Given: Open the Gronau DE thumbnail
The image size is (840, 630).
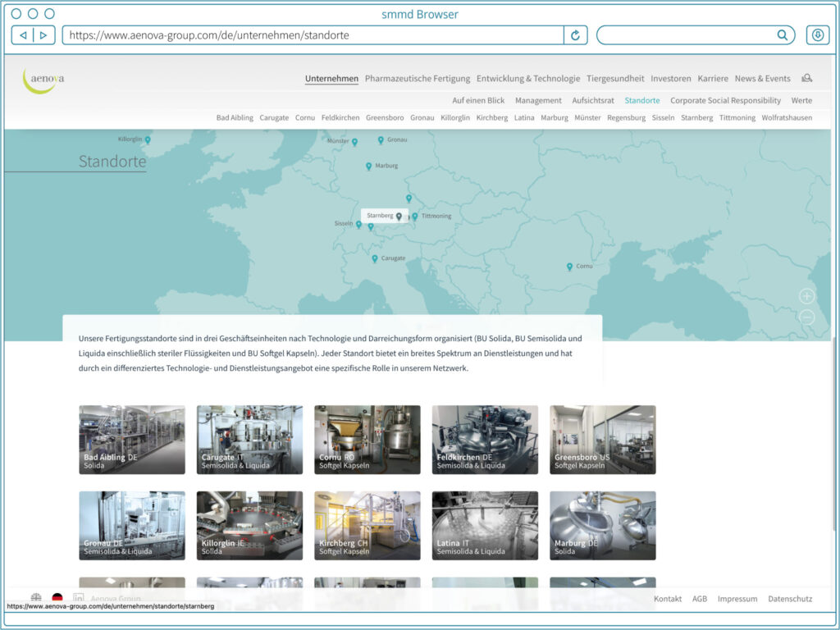Looking at the screenshot, I should [x=132, y=526].
